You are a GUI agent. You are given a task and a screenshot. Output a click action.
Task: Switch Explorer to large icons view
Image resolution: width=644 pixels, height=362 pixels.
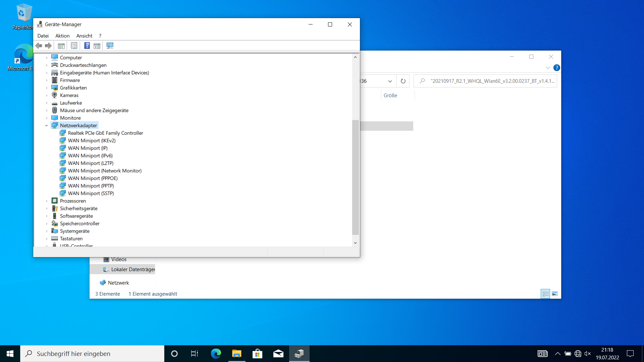(x=555, y=294)
